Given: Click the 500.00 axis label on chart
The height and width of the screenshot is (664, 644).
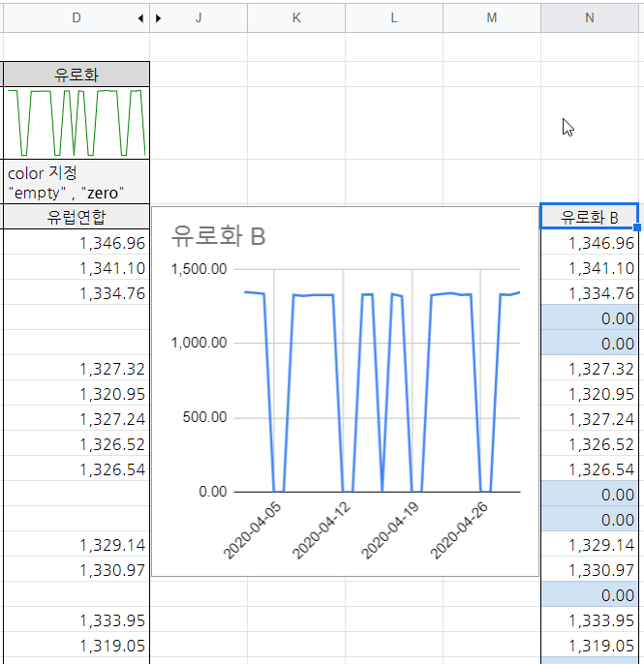Looking at the screenshot, I should (x=205, y=417).
